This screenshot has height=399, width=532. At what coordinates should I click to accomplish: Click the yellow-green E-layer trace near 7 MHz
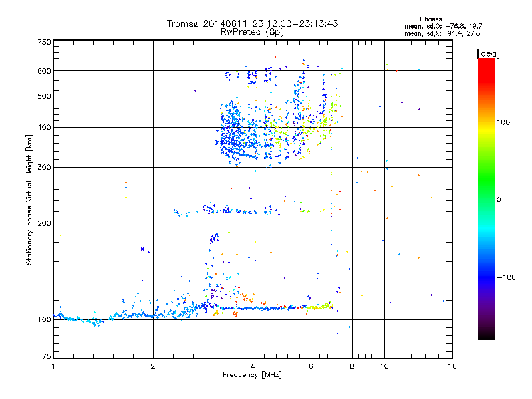[x=320, y=306]
